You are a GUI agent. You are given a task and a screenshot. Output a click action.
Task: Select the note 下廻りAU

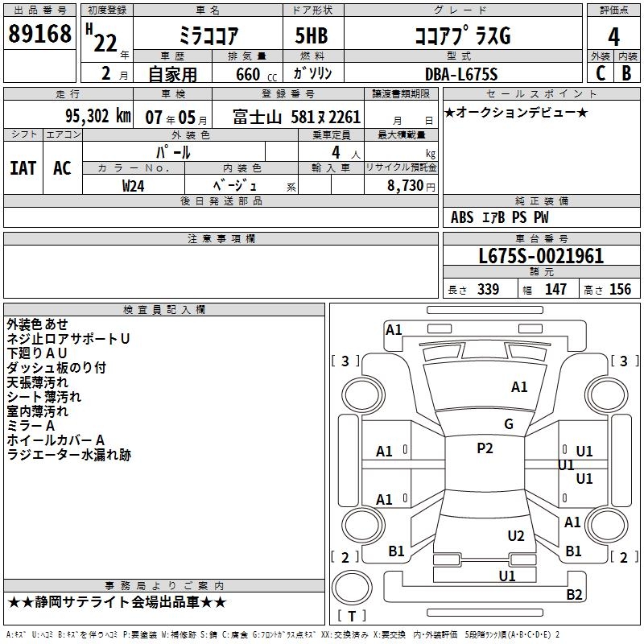(36, 353)
